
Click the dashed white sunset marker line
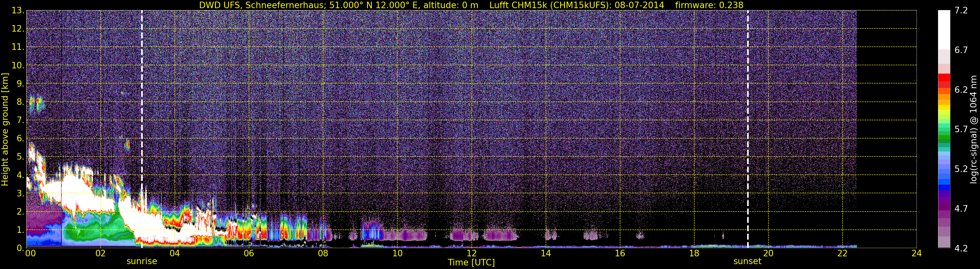pos(747,129)
